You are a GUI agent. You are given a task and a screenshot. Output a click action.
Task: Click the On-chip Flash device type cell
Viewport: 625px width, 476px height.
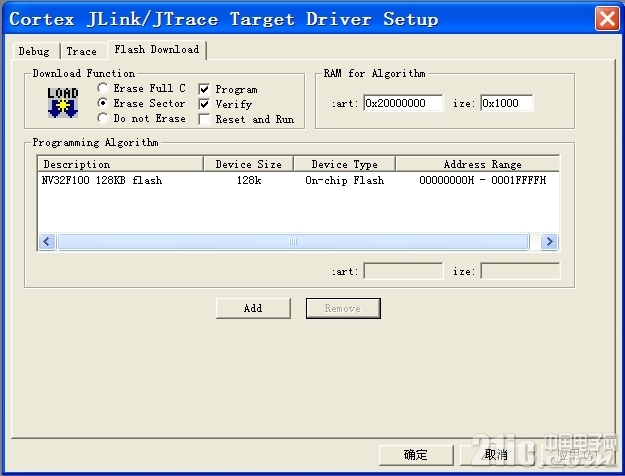coord(344,181)
